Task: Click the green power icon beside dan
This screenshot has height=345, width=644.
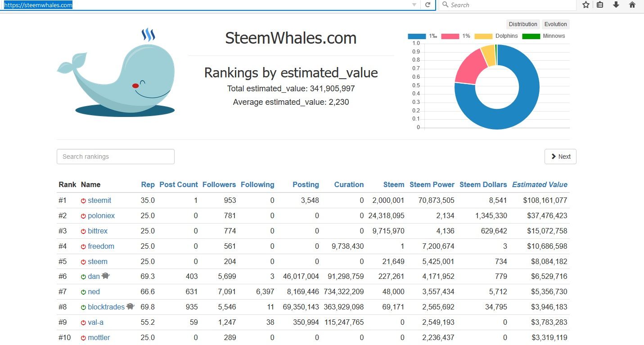Action: (83, 277)
